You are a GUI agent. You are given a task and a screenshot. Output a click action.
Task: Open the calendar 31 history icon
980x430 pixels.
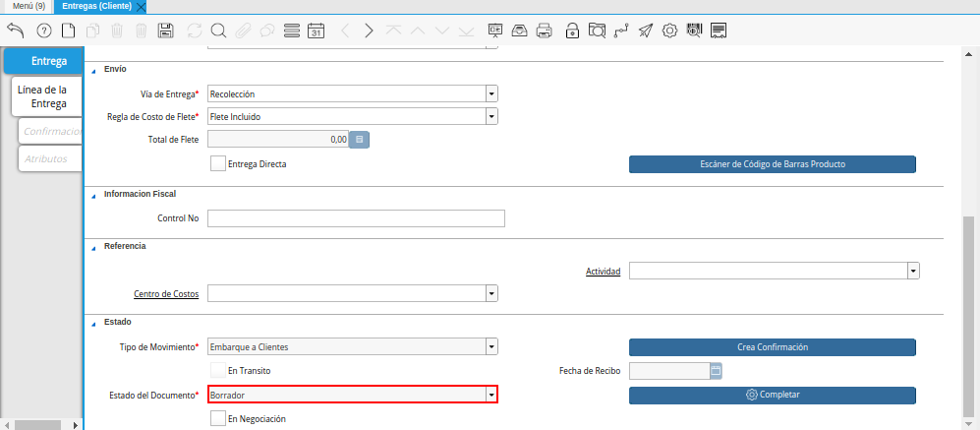[317, 31]
